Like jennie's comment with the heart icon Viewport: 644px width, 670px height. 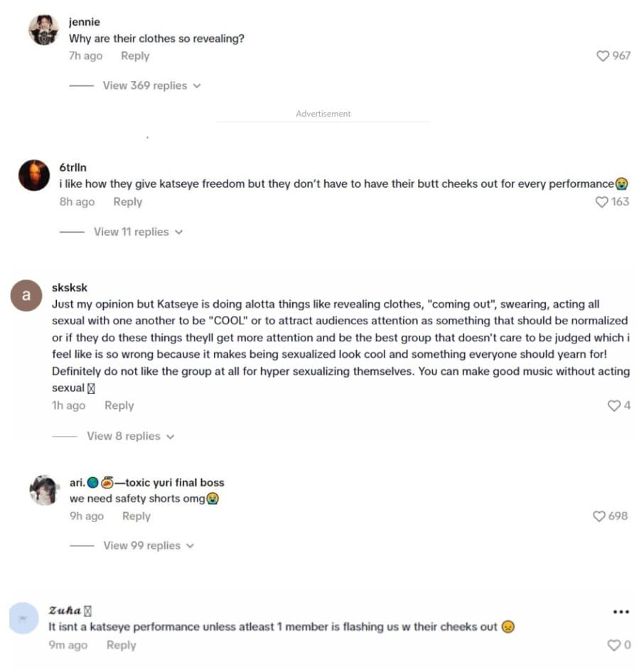[603, 55]
